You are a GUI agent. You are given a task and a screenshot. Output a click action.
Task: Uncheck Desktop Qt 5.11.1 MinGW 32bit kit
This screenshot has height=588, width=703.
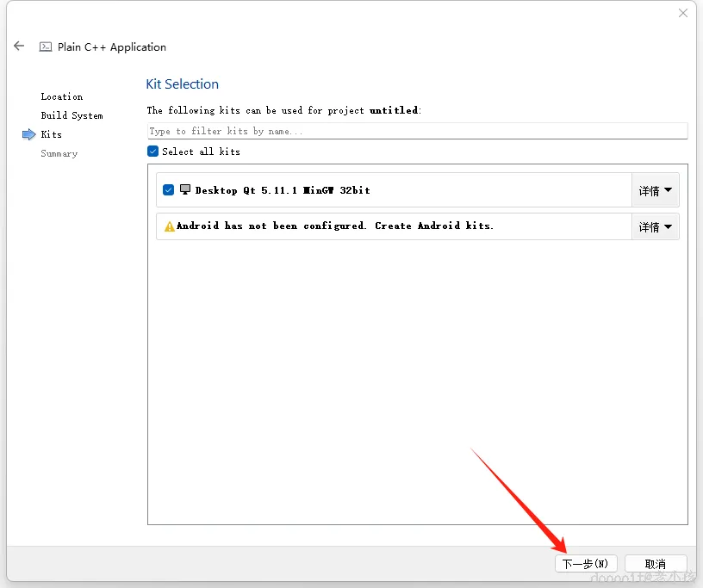pyautogui.click(x=168, y=190)
